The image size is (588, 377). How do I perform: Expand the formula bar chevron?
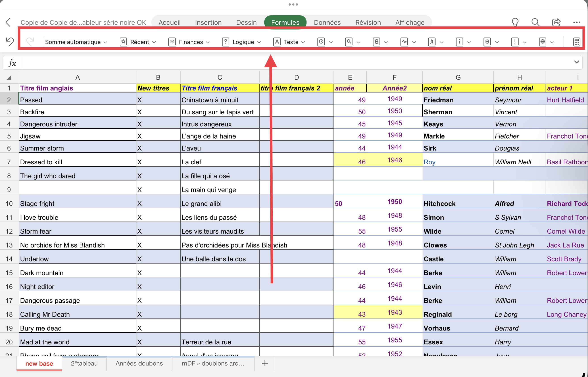point(576,62)
